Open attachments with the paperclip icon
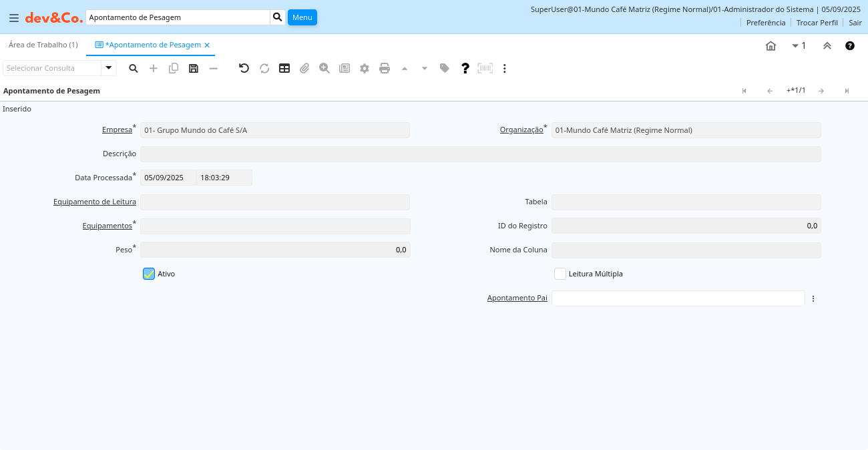868x450 pixels. [x=304, y=68]
